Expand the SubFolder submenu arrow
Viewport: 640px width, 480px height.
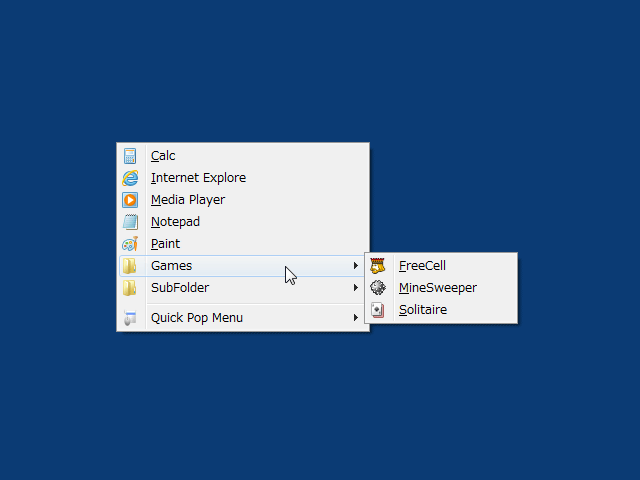356,288
